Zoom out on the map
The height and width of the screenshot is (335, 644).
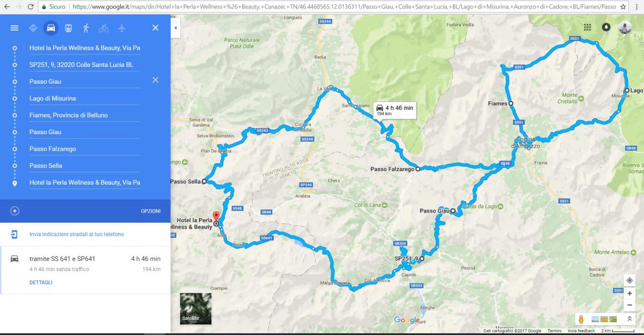(629, 305)
